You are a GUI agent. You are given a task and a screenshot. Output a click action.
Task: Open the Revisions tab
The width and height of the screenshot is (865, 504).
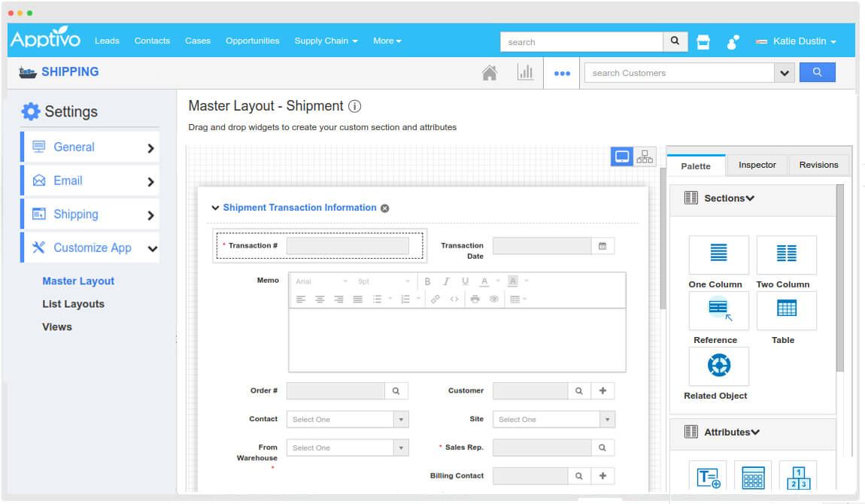click(818, 165)
